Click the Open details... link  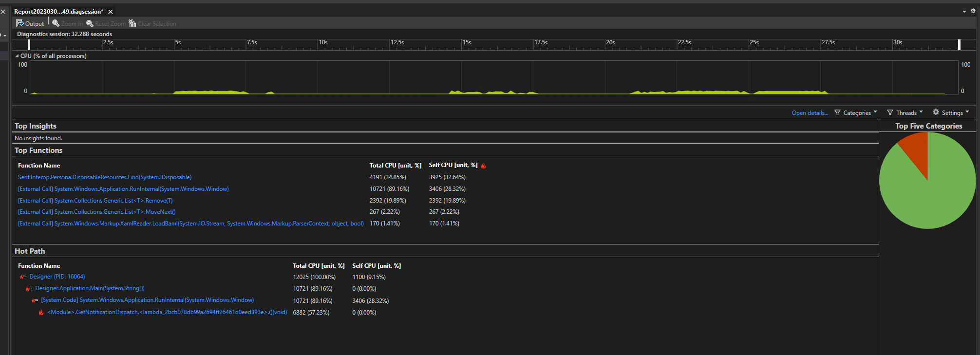(810, 113)
